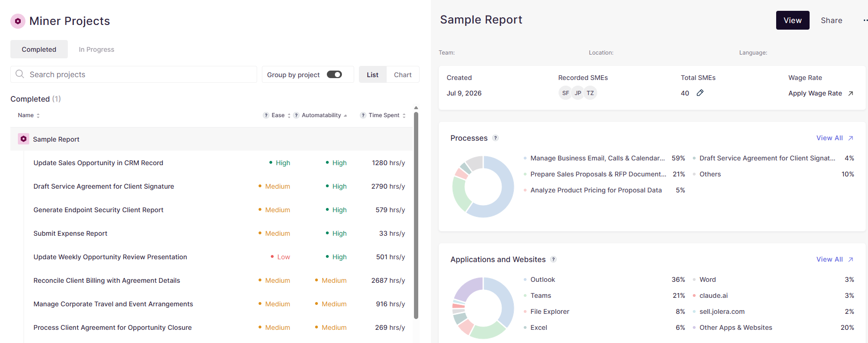Sort by Ease column arrows
868x343 pixels.
pos(289,115)
